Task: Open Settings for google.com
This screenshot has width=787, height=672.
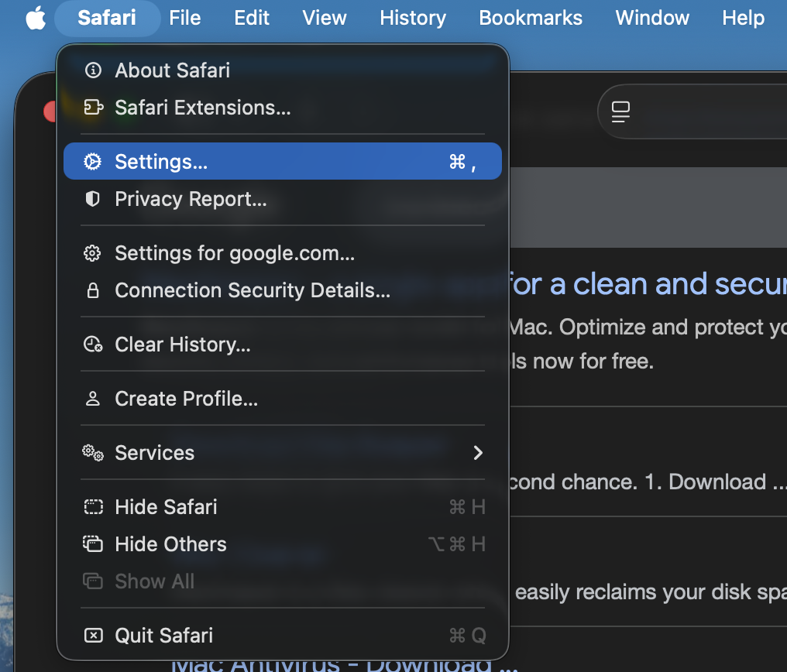Action: pos(235,253)
